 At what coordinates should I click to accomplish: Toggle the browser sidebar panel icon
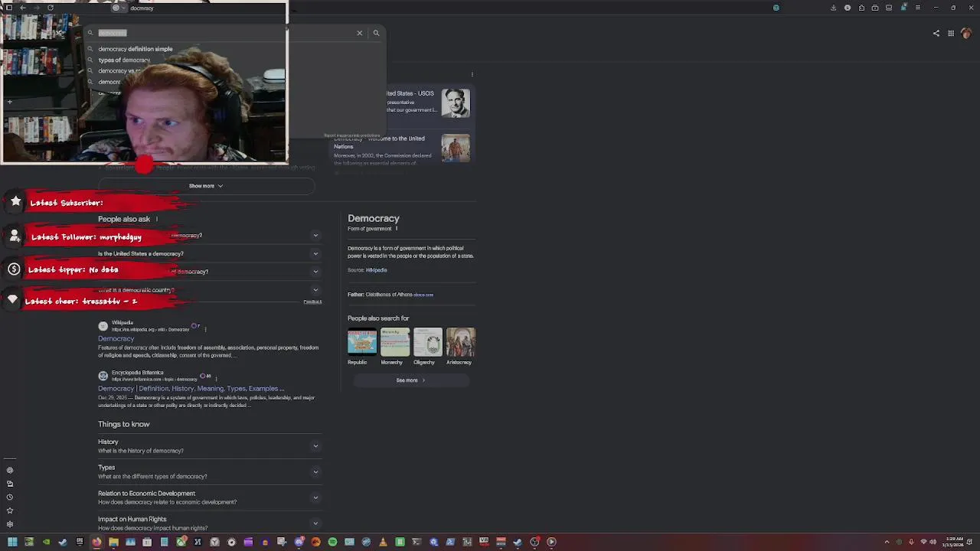[x=9, y=8]
